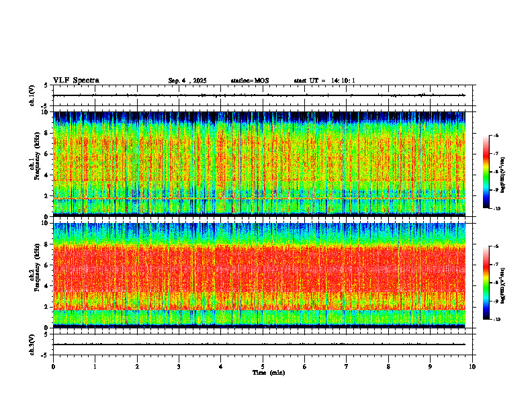532x411 pixels.
Task: Click the ch.2 spectrogram panel
Action: [x=259, y=275]
